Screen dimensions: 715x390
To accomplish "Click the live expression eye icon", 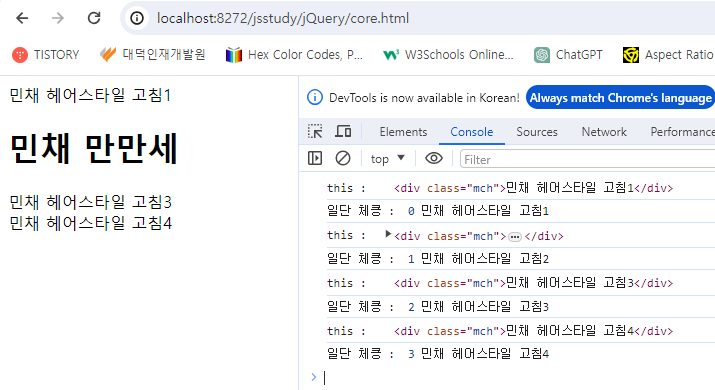I will [434, 158].
